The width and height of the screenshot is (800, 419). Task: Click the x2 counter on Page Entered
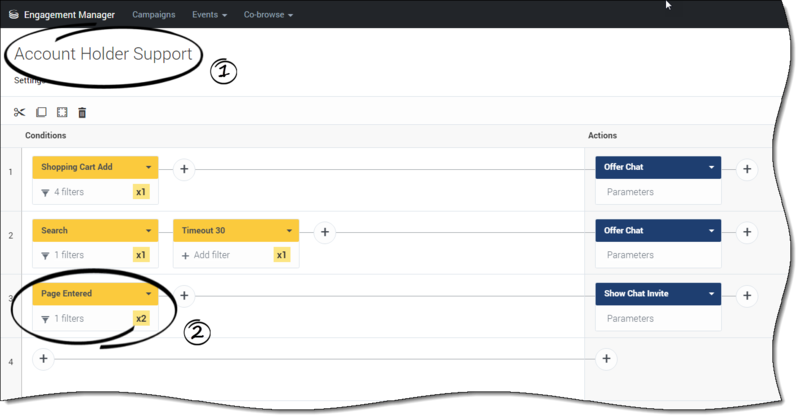coord(141,318)
